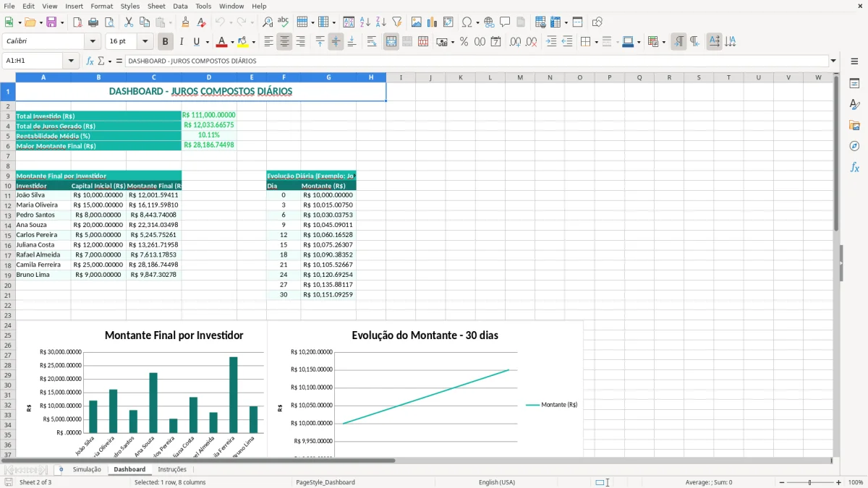The width and height of the screenshot is (868, 488).
Task: Apply red font color swatch
Action: pyautogui.click(x=221, y=42)
